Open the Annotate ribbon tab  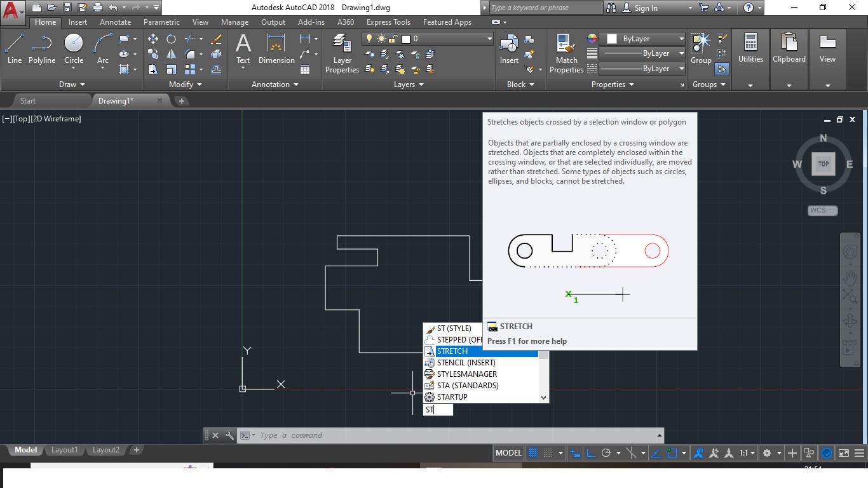pos(115,22)
